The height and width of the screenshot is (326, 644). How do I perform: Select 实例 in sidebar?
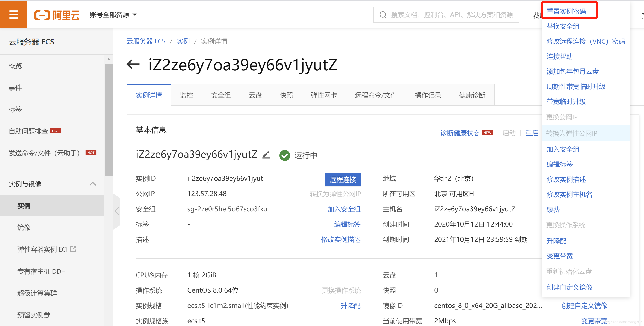(x=52, y=206)
